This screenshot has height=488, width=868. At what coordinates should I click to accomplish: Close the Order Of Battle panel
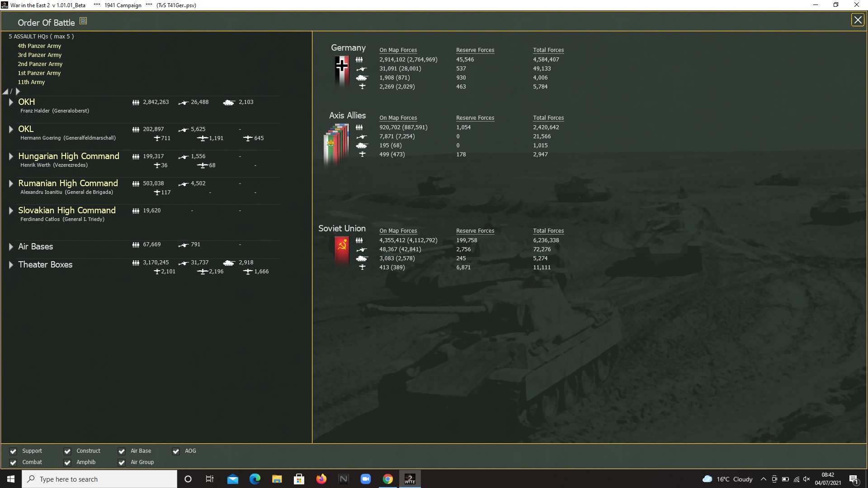[858, 20]
